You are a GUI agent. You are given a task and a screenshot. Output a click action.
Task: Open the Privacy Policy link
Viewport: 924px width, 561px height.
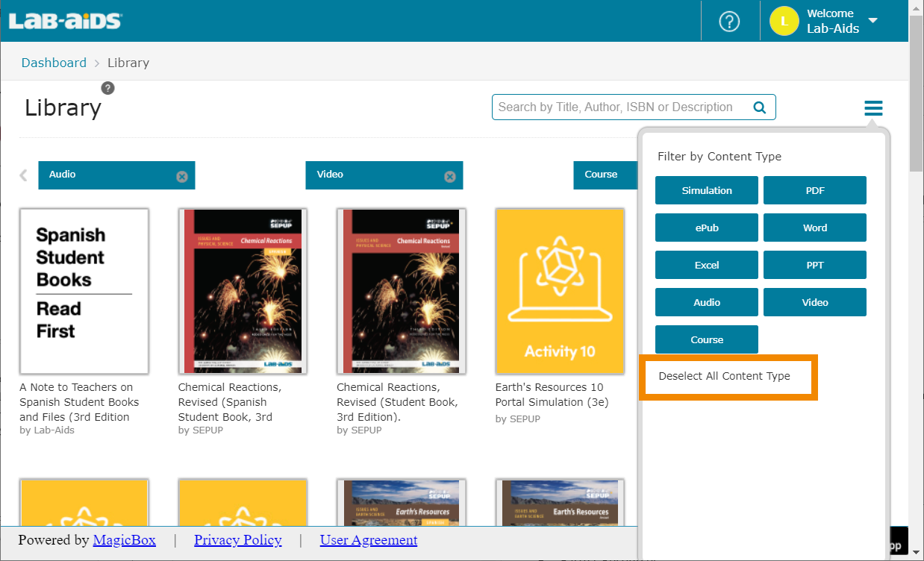coord(237,540)
